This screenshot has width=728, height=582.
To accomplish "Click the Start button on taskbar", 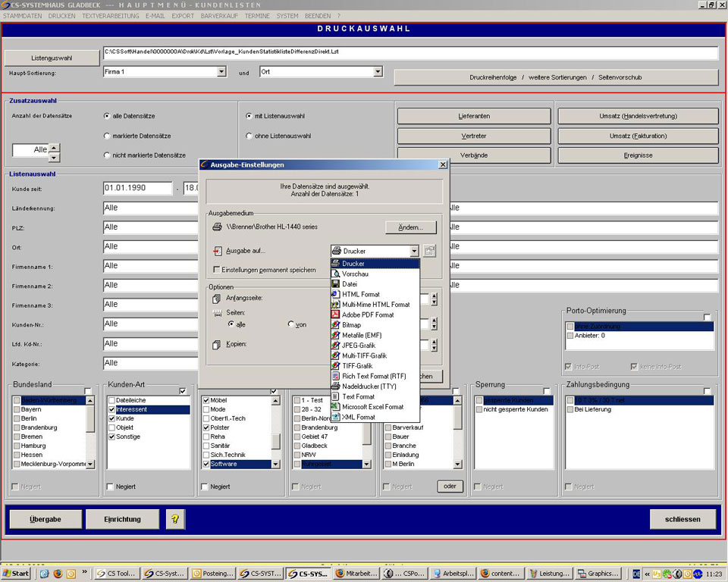I will coord(16,574).
